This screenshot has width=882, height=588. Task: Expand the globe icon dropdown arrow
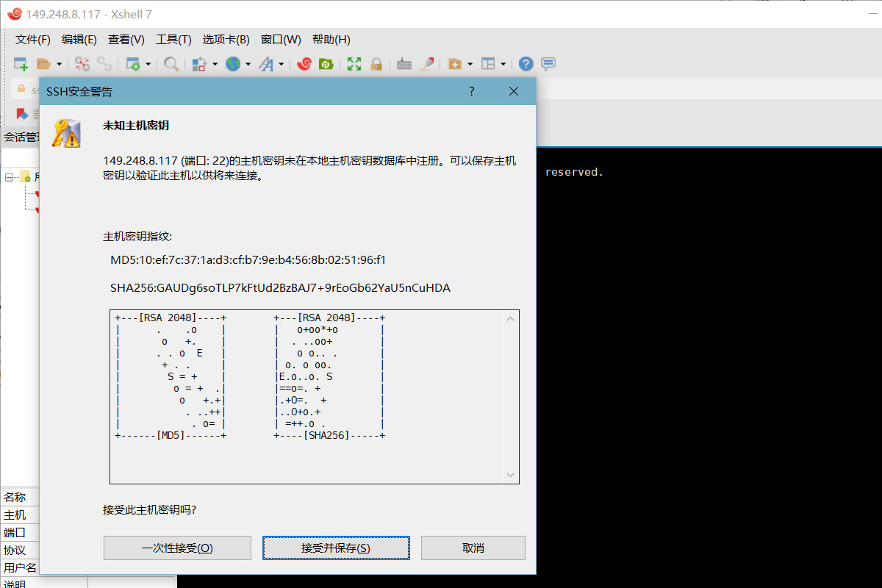point(248,64)
